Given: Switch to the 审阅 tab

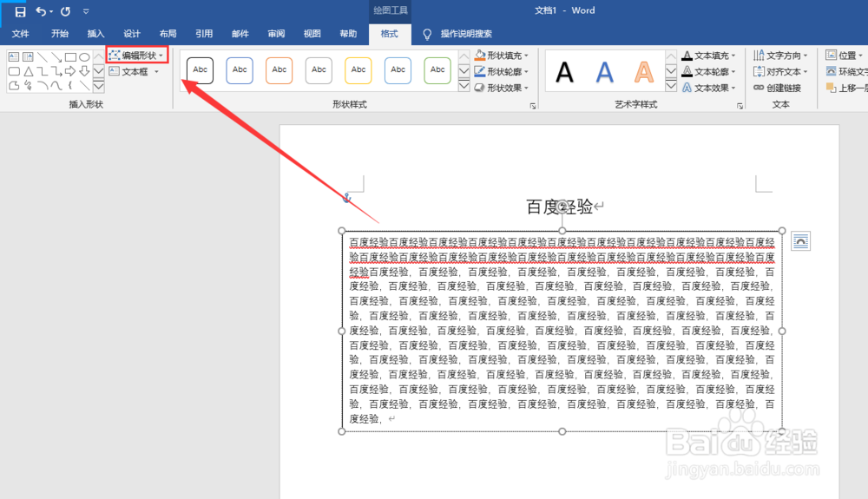Looking at the screenshot, I should pos(276,34).
